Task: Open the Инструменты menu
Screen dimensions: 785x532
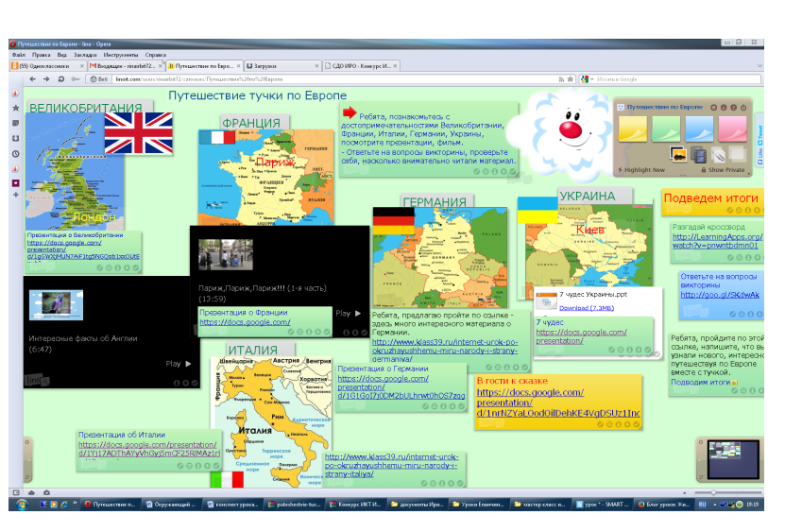Action: coord(121,55)
